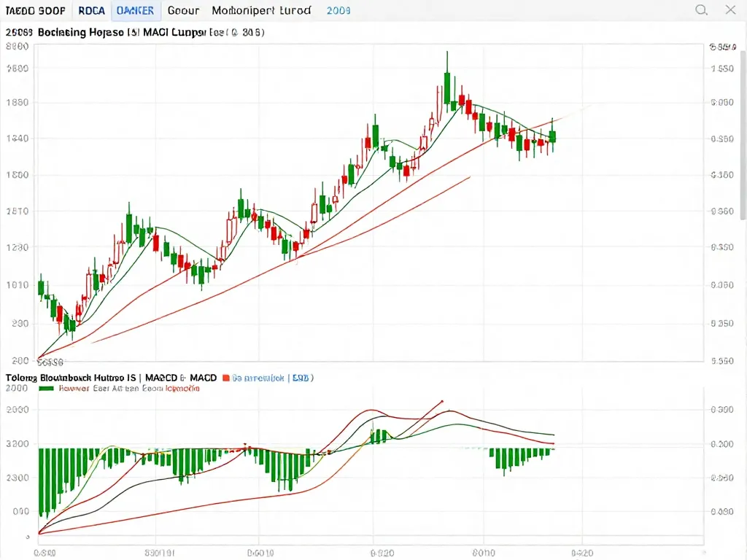Image resolution: width=747 pixels, height=560 pixels.
Task: Click the last green candle on price chart
Action: tap(553, 136)
